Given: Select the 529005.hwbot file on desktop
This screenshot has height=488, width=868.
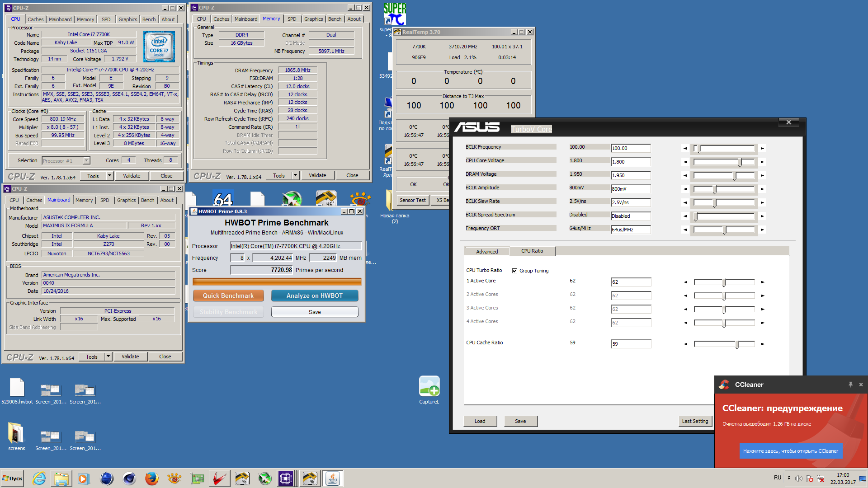Looking at the screenshot, I should [17, 390].
